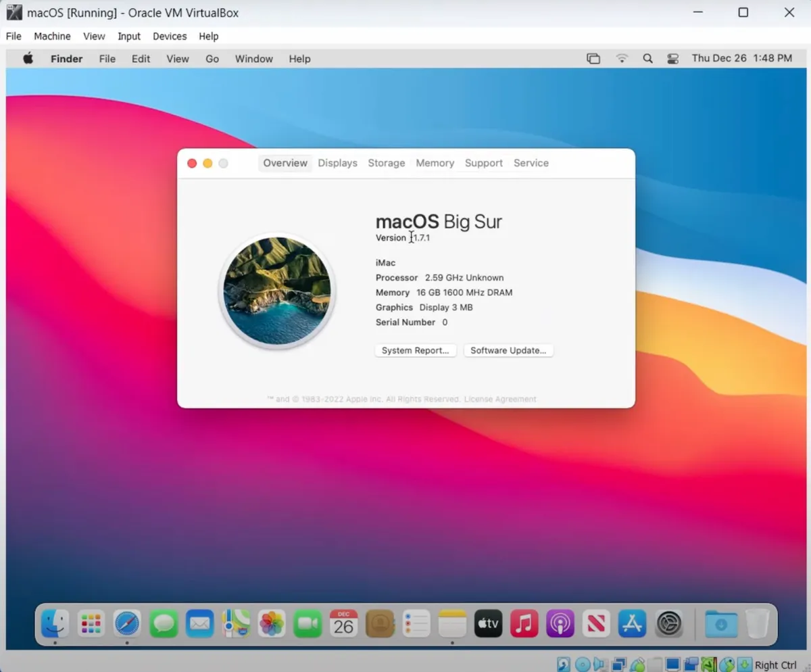Open the Calendar icon showing Dec 26
The height and width of the screenshot is (672, 811).
click(x=343, y=623)
